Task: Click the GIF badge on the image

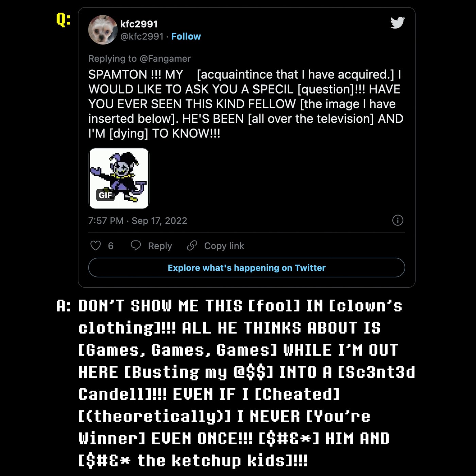Action: click(x=105, y=195)
